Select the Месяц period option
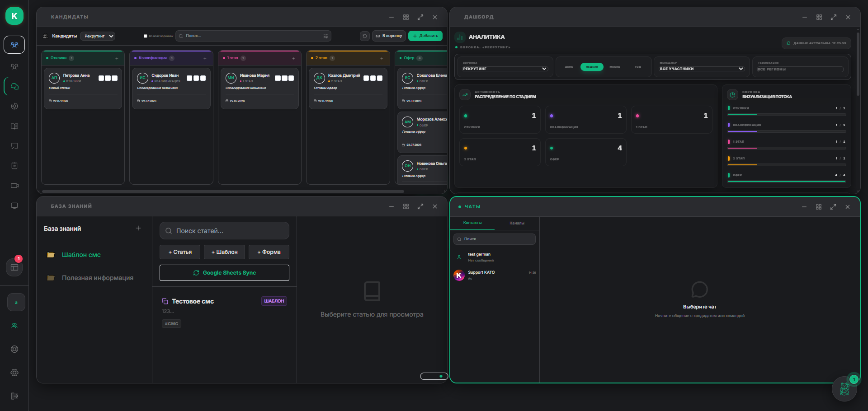Viewport: 868px width, 411px height. (615, 67)
